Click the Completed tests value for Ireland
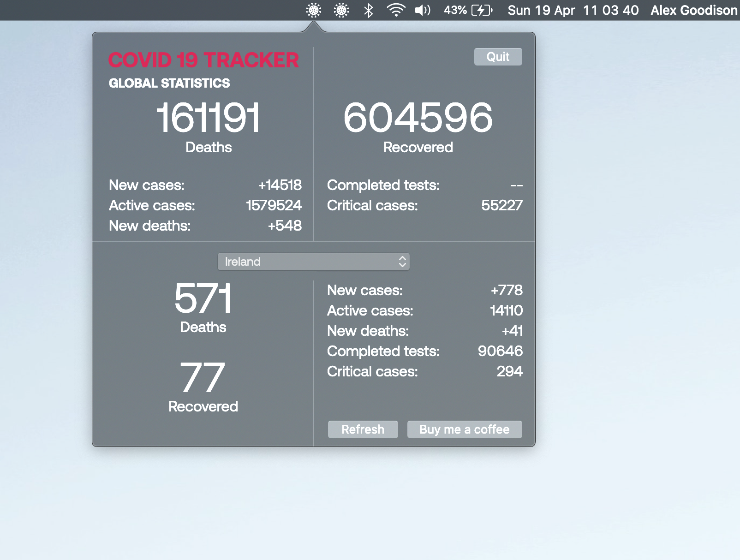740x560 pixels. coord(500,351)
